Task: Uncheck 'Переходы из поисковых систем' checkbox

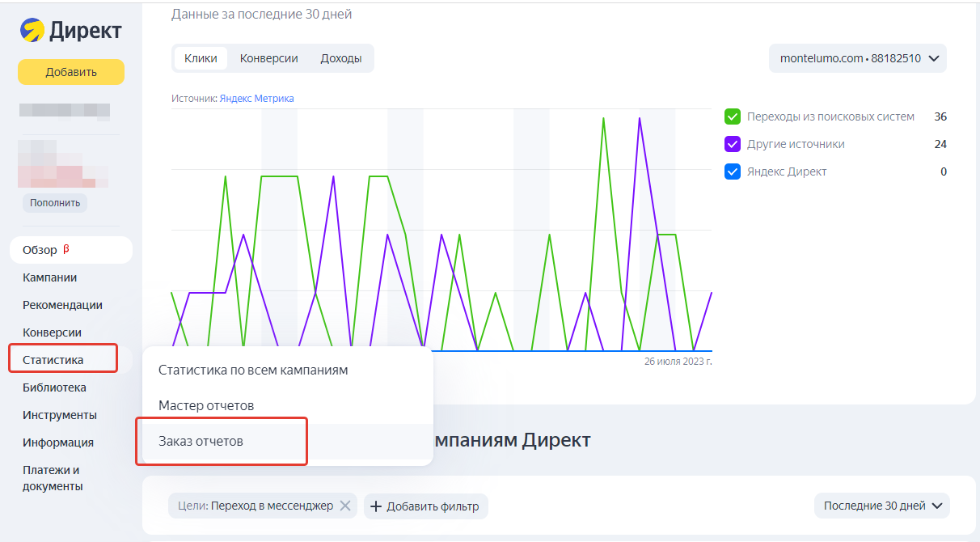Action: (x=733, y=116)
